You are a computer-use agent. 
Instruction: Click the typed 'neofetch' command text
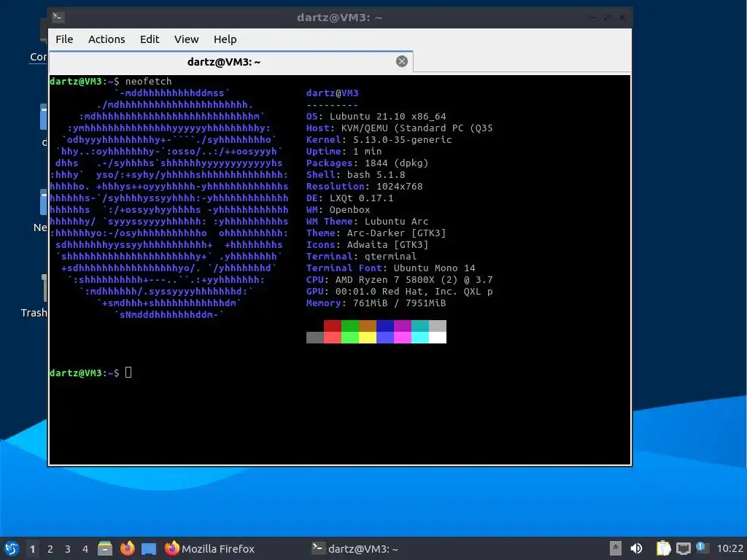click(148, 82)
